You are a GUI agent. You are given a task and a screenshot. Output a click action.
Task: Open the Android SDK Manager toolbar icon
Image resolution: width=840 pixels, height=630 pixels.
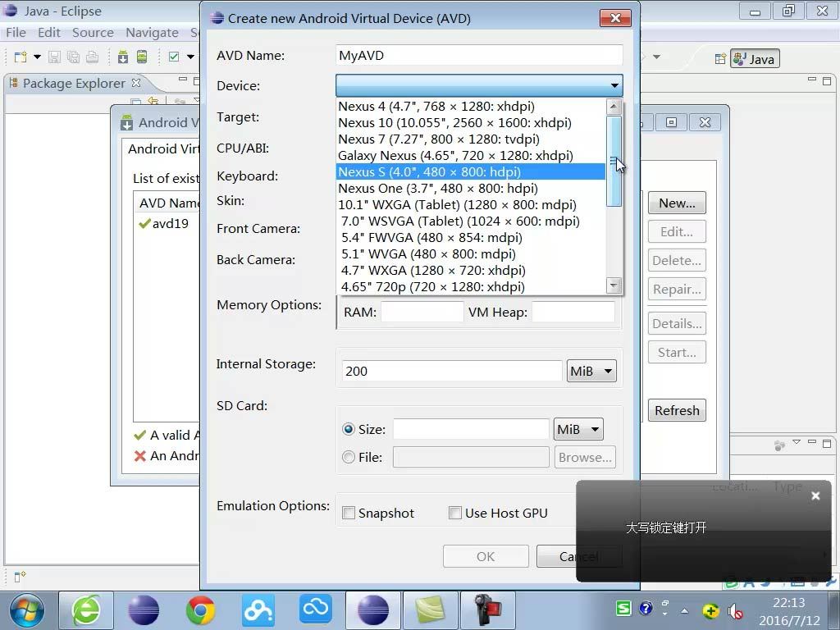point(123,57)
